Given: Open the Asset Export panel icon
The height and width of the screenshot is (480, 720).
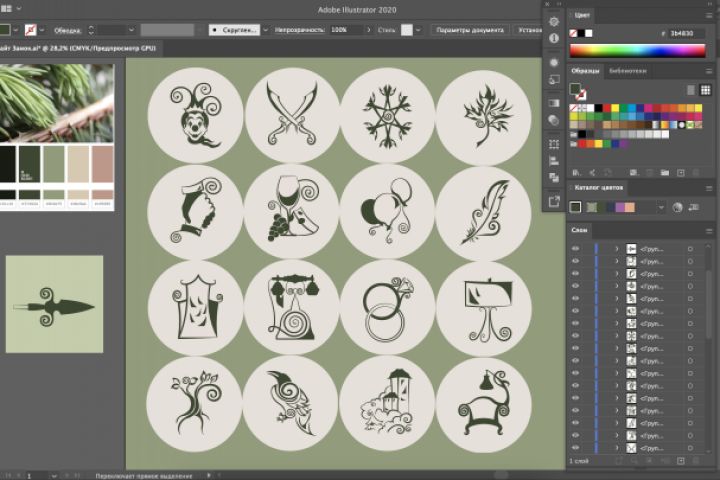Looking at the screenshot, I should (554, 202).
